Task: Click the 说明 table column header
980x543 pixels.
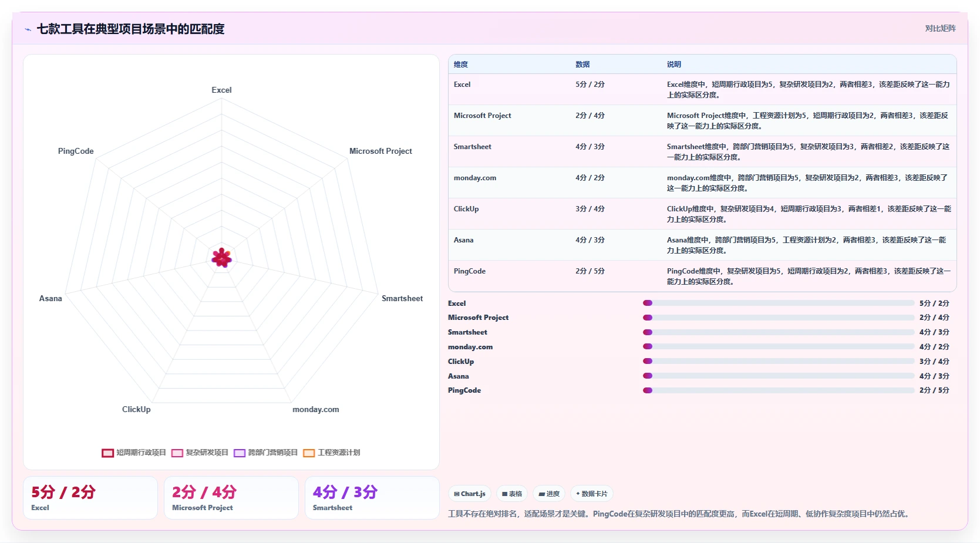Action: (674, 65)
